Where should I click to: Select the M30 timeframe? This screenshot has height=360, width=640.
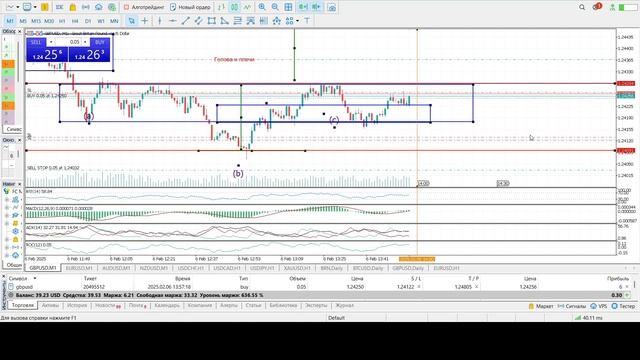coord(49,21)
